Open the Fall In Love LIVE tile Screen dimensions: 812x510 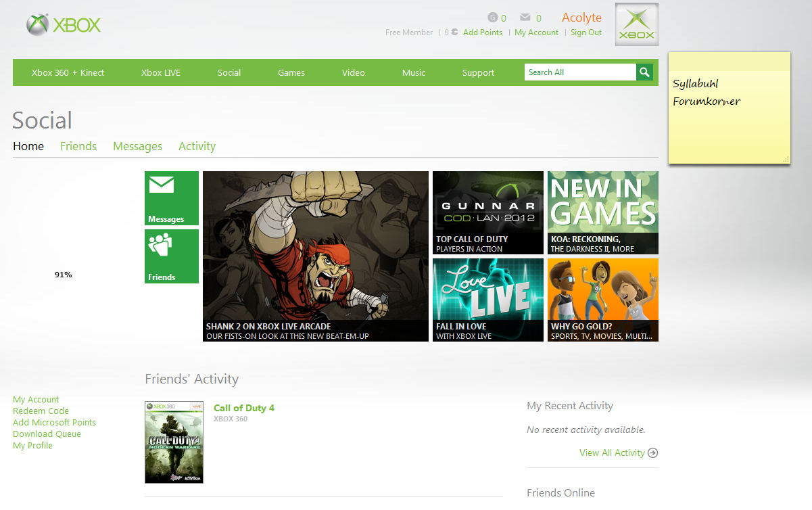pyautogui.click(x=488, y=300)
